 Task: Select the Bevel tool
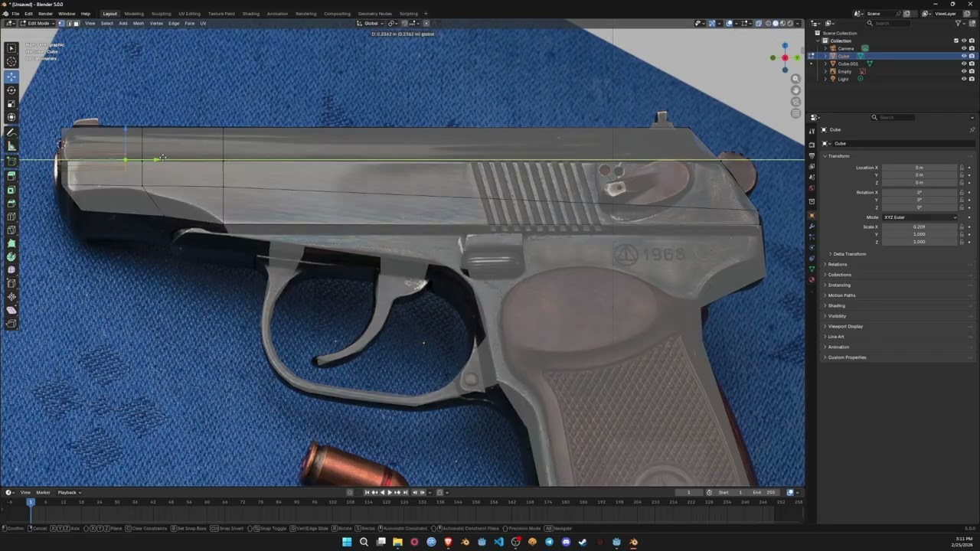[x=11, y=204]
